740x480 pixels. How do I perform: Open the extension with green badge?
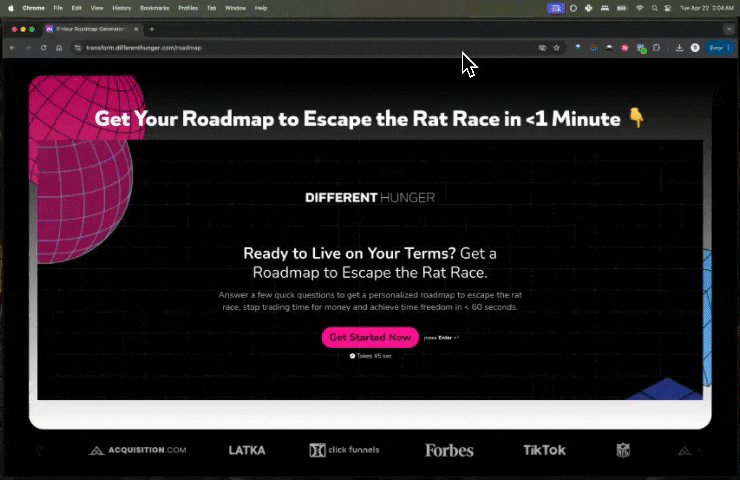[x=641, y=48]
